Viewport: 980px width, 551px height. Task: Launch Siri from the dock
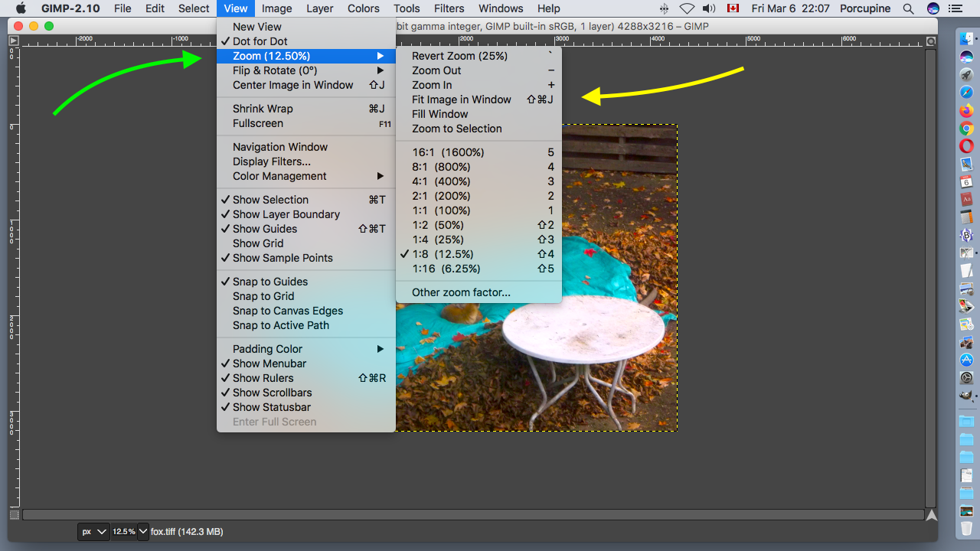pos(966,57)
